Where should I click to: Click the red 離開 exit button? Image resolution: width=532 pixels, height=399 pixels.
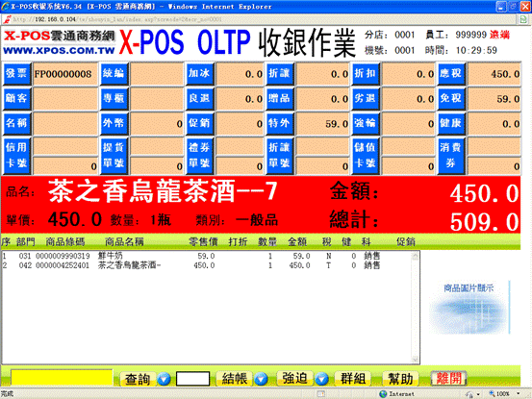[x=449, y=378]
